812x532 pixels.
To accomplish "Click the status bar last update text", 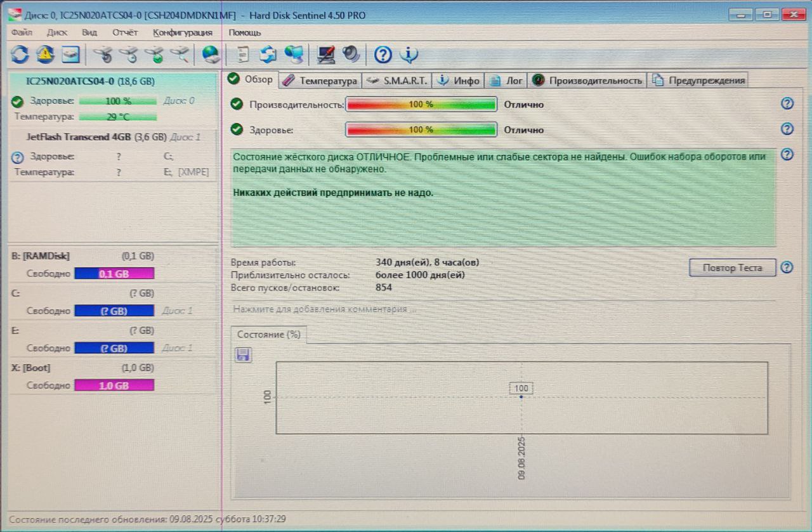I will 147,519.
